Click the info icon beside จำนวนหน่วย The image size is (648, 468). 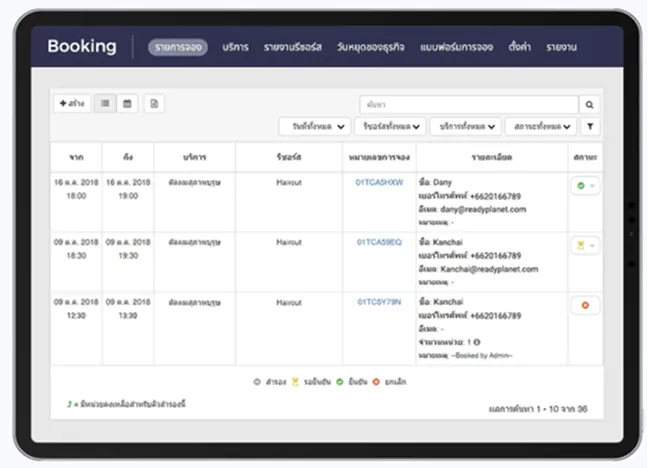[x=477, y=341]
